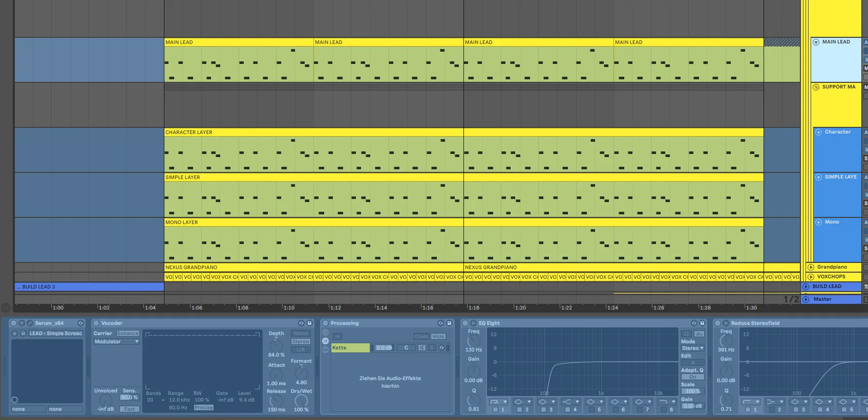Open EQ Eight Mode Stereo dropdown
Image resolution: width=868 pixels, height=420 pixels.
[x=693, y=348]
